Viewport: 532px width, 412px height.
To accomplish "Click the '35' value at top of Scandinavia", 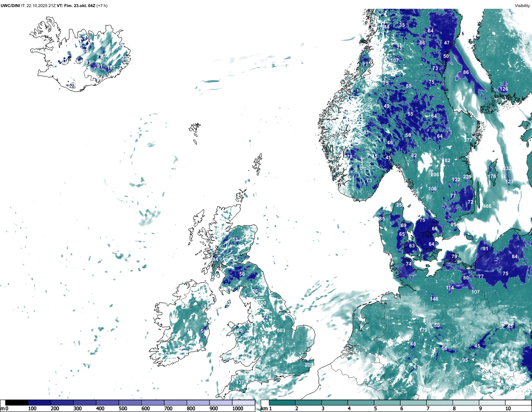I will 402,25.
